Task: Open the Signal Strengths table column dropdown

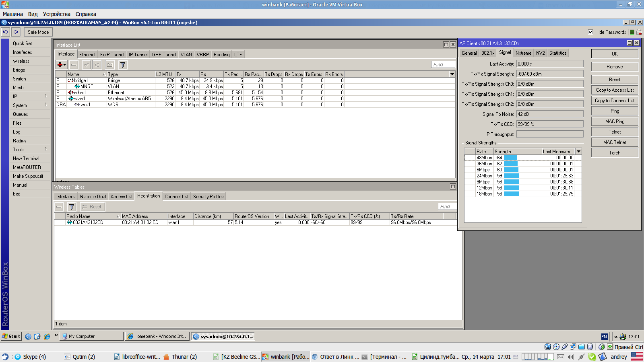Action: (x=578, y=151)
